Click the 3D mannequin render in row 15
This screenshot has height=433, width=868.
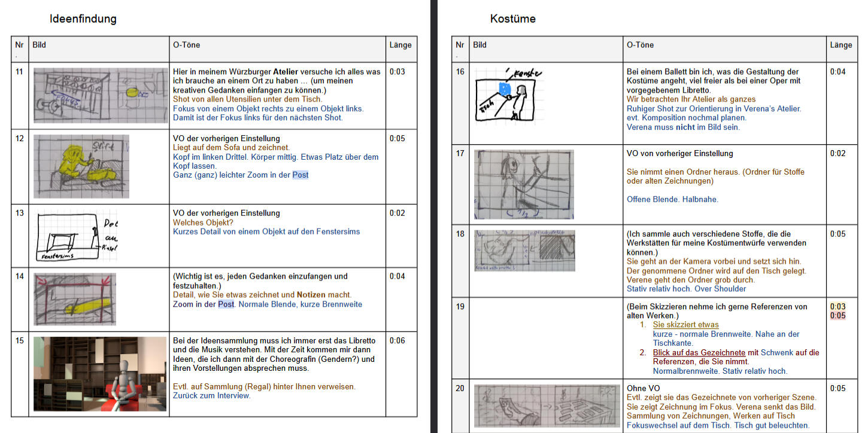[99, 373]
